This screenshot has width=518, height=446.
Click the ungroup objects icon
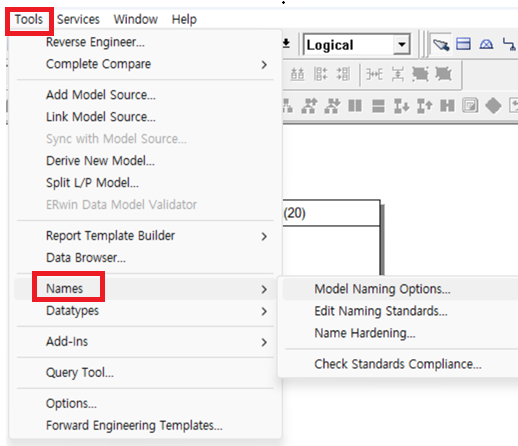point(443,74)
